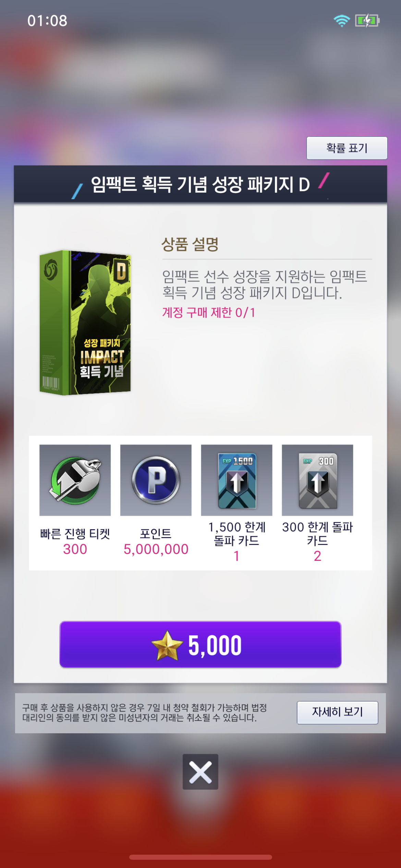Tap the D badge on package box

tap(121, 271)
